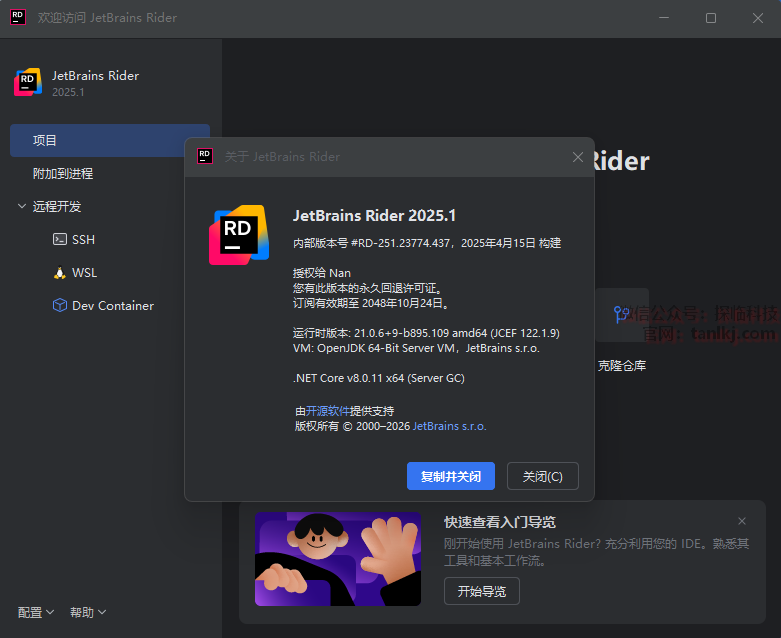Screen dimensions: 781x638
Task: Select the 项目 sidebar item
Action: [110, 141]
